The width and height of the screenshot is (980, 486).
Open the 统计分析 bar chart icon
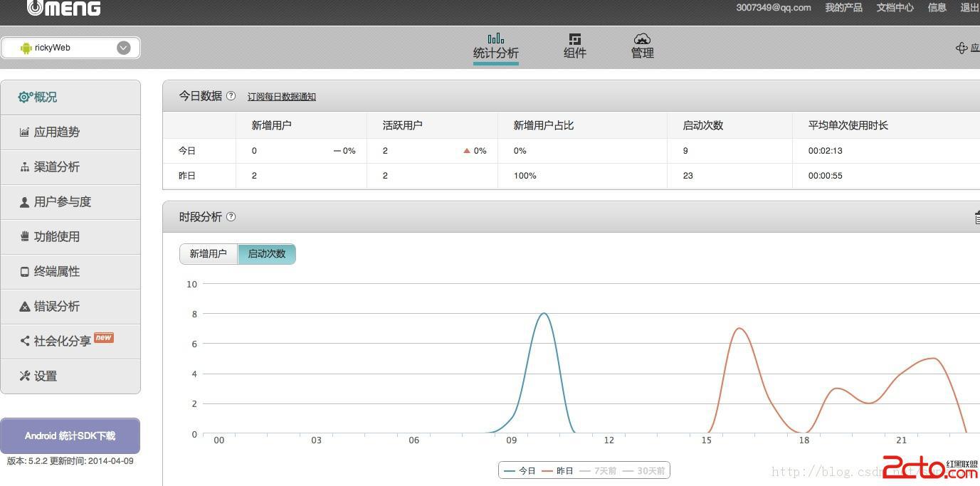tap(496, 38)
